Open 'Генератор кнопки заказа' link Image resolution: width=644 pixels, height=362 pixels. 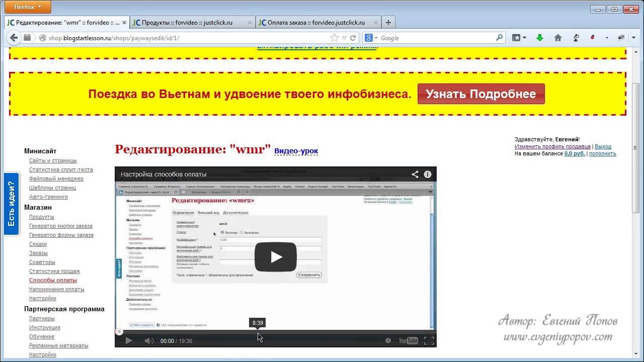point(61,226)
